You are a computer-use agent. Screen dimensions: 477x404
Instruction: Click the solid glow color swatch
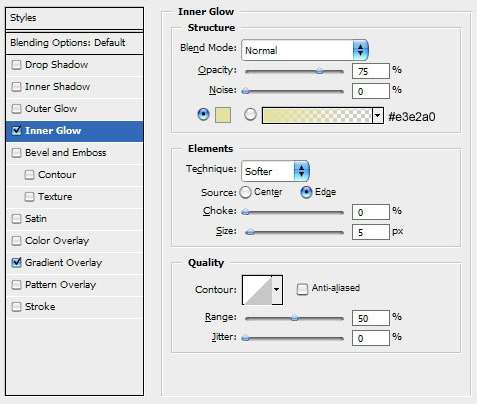pyautogui.click(x=223, y=115)
